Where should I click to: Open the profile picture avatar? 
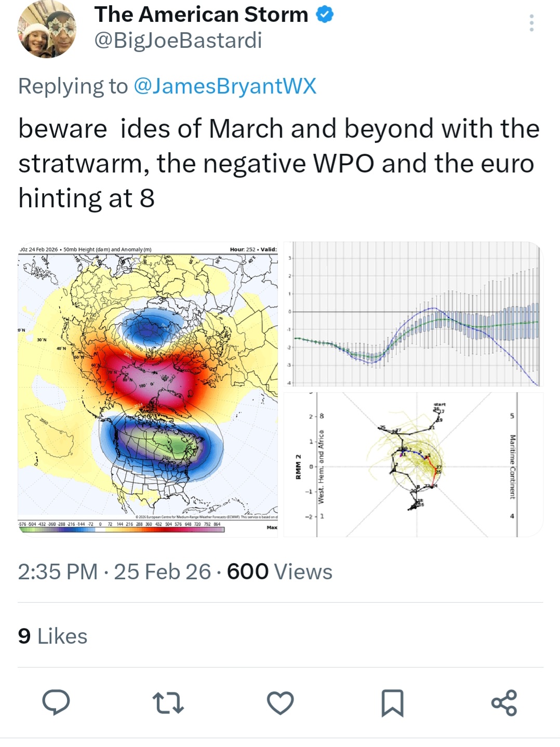[47, 30]
